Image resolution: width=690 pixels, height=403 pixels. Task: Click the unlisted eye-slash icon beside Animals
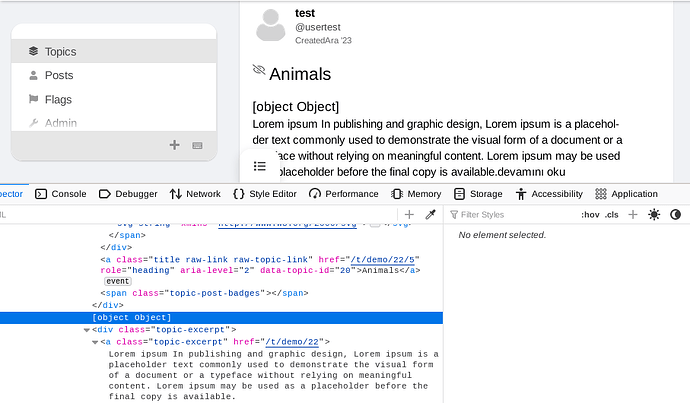(259, 71)
